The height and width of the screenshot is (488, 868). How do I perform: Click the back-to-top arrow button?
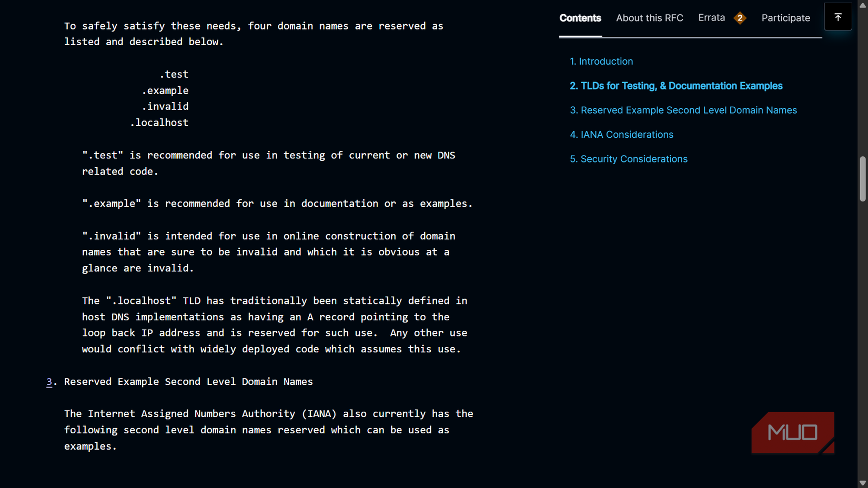click(837, 17)
